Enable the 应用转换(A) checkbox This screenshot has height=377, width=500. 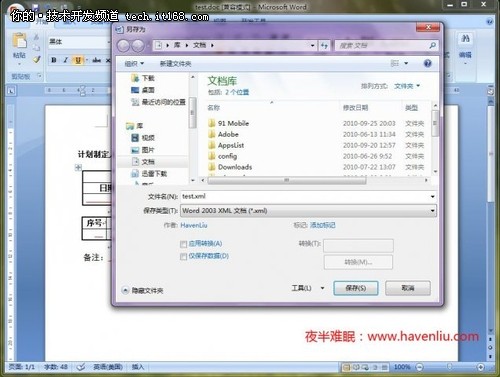click(x=183, y=244)
